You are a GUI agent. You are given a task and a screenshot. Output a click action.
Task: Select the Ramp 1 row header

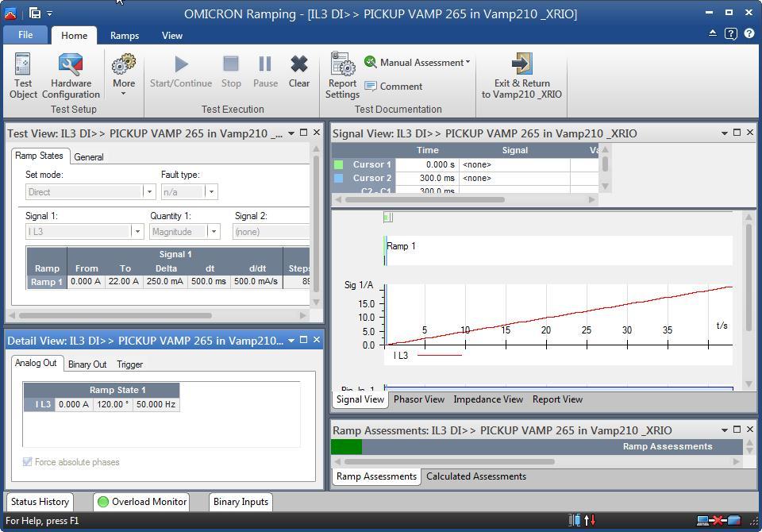pyautogui.click(x=47, y=282)
